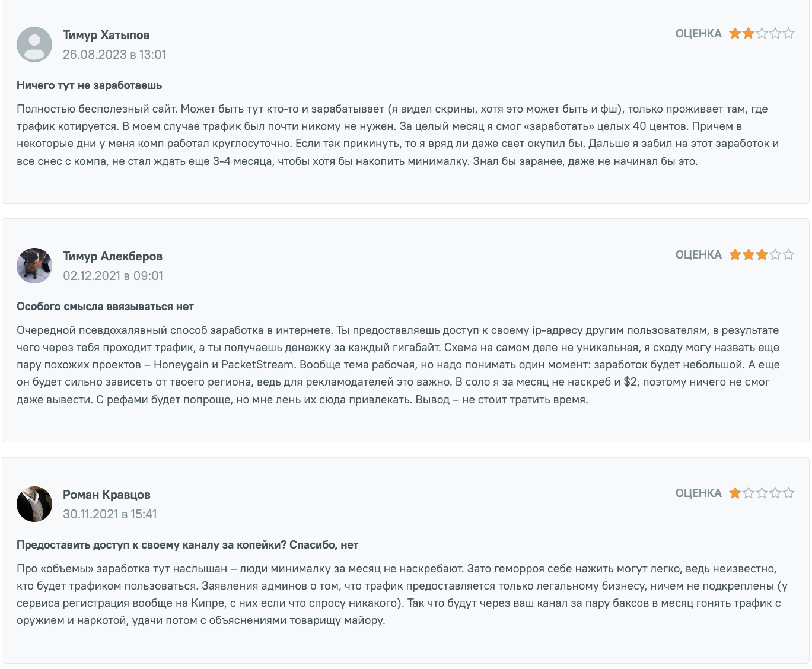
Task: Click the date 02.12.2021 в 09:01
Action: pos(113,276)
